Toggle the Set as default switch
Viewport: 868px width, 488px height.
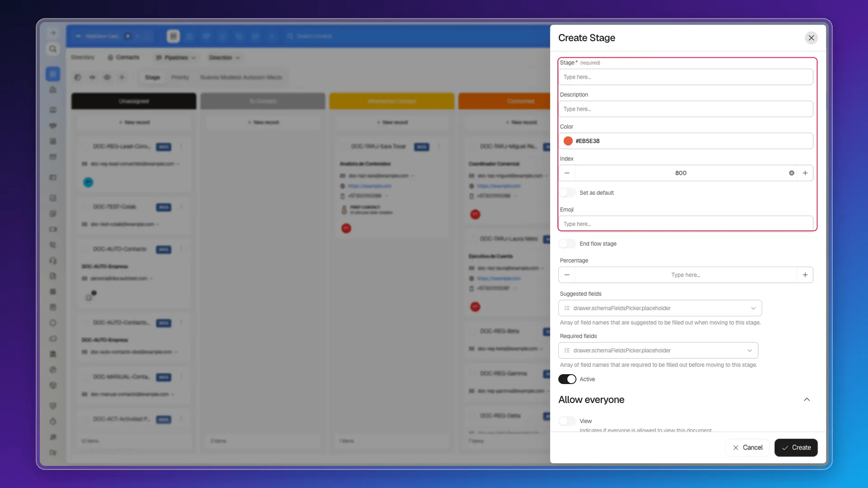[x=567, y=193]
